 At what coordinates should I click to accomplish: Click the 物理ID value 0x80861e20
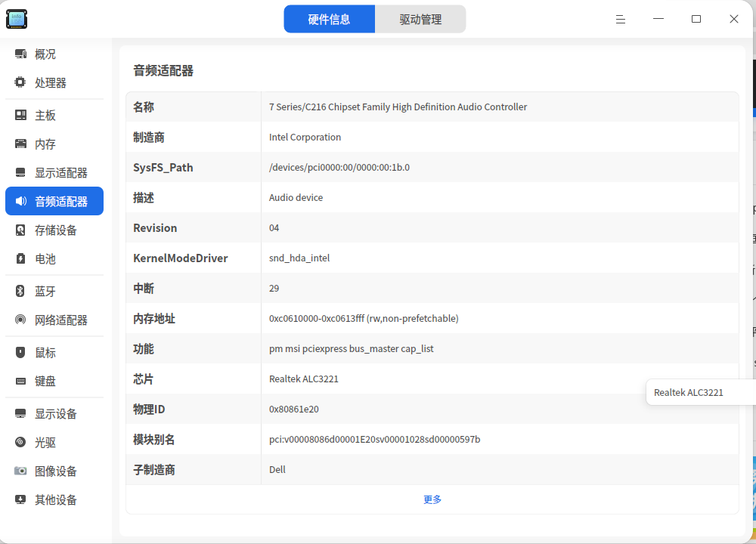(x=293, y=410)
